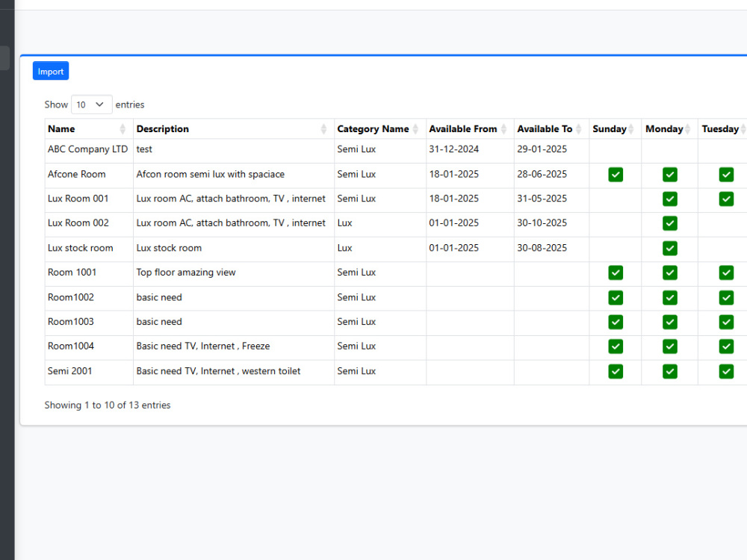Click description 'Basic need TV, Internet , western toilet'

[x=218, y=371]
